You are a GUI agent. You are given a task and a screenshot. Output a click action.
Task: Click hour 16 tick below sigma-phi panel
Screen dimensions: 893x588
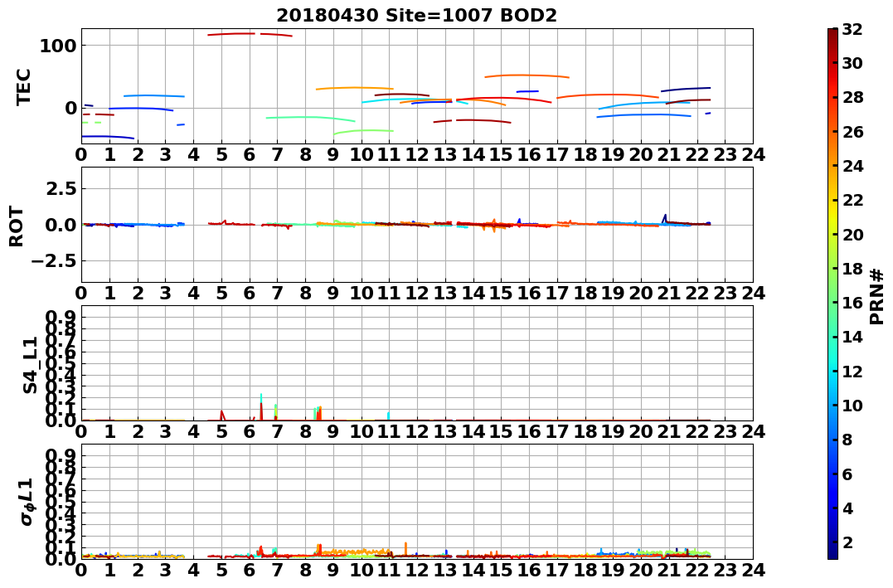point(529,570)
